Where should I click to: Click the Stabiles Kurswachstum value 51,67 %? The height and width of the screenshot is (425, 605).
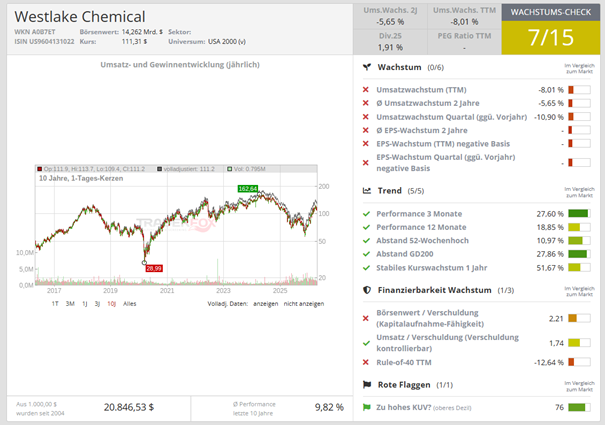tap(550, 268)
